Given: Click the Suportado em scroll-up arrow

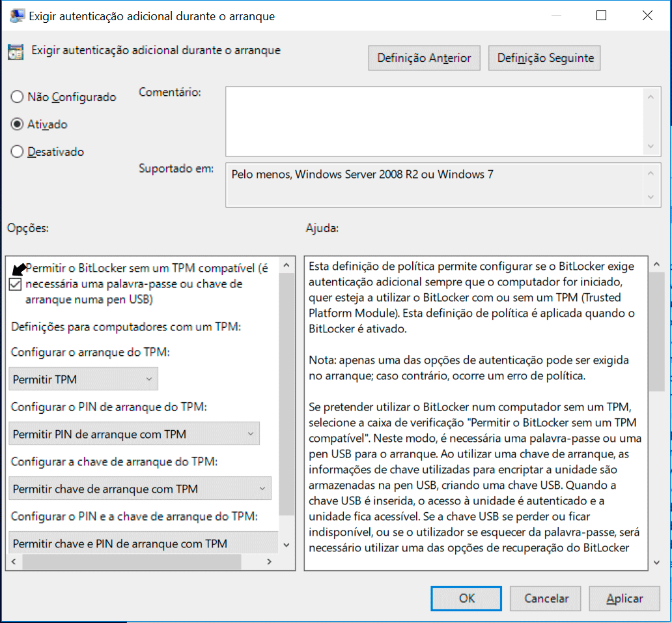Looking at the screenshot, I should click(651, 173).
